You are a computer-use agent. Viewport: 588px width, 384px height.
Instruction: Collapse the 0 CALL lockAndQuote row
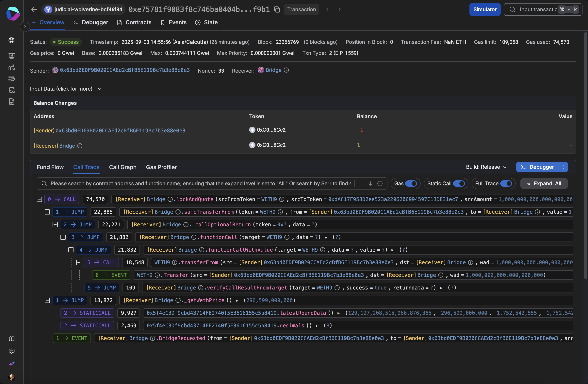click(x=39, y=199)
